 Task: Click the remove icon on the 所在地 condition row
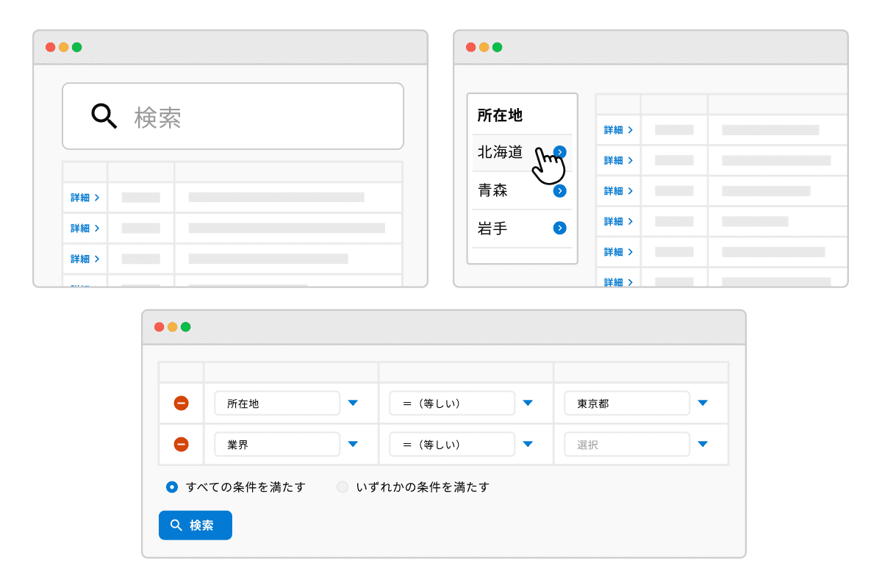(x=182, y=403)
